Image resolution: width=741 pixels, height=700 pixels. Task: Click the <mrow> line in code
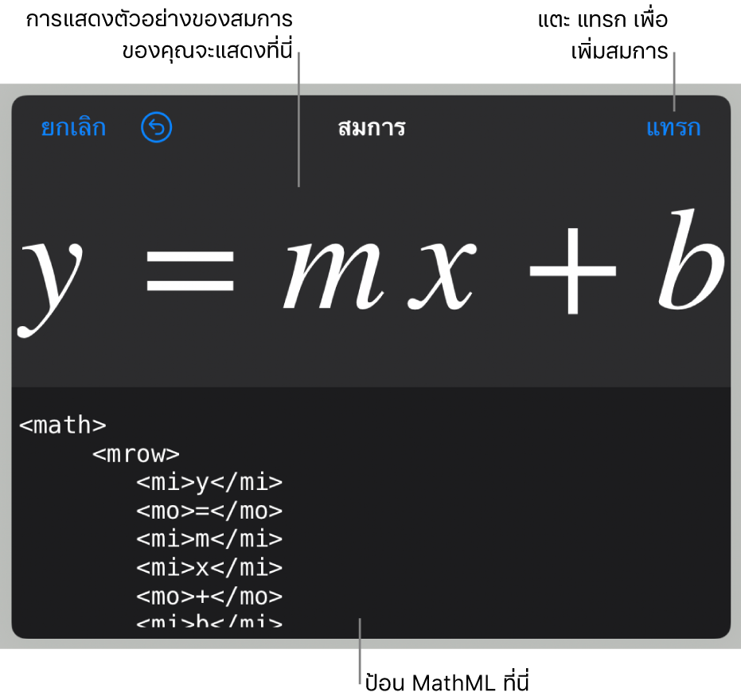136,454
